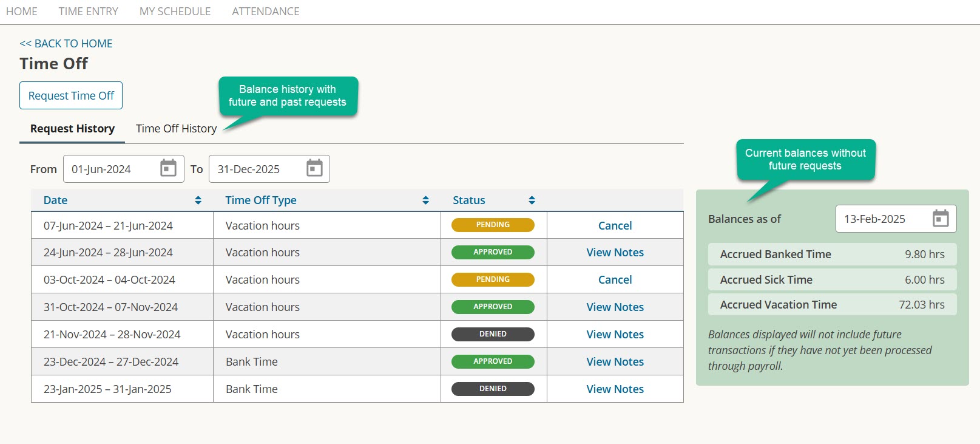
Task: Click the Accrued Banked Time label
Action: coord(776,254)
